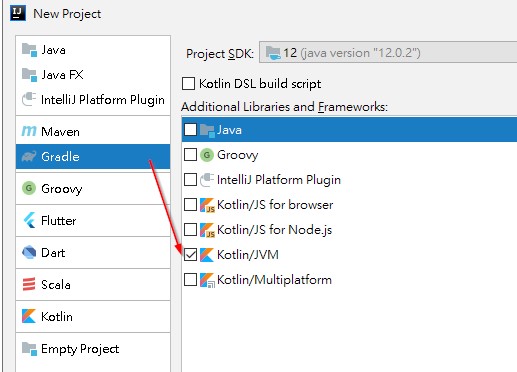The width and height of the screenshot is (517, 372).
Task: Check the Groovy framework checkbox
Action: point(190,155)
